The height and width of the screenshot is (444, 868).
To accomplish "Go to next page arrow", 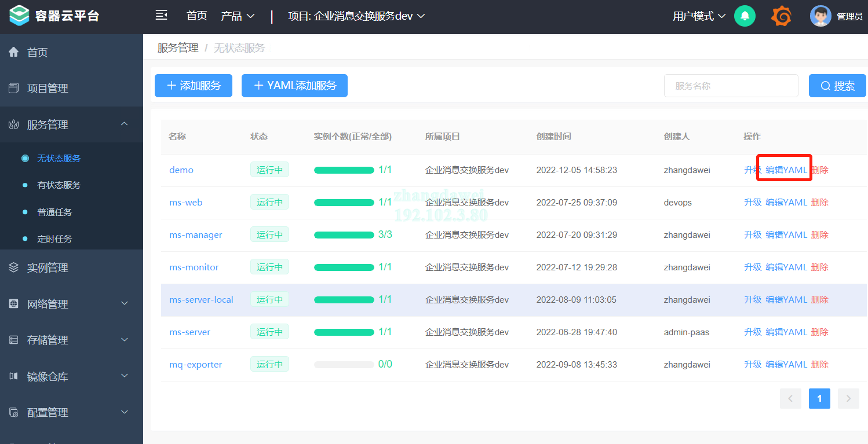I will [848, 398].
